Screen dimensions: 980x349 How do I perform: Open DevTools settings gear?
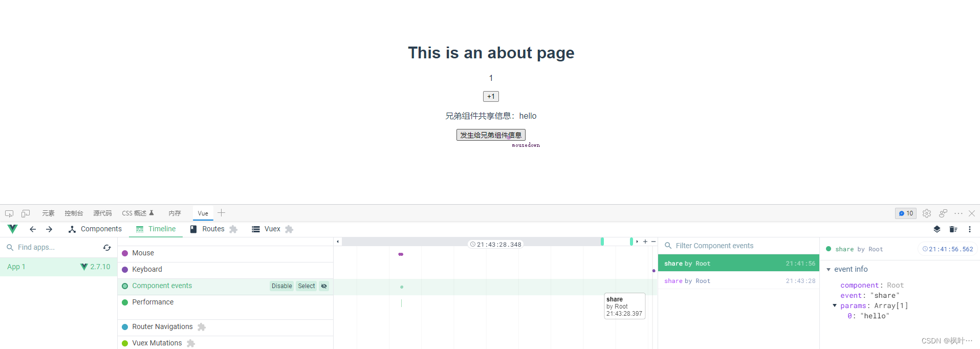pos(927,213)
